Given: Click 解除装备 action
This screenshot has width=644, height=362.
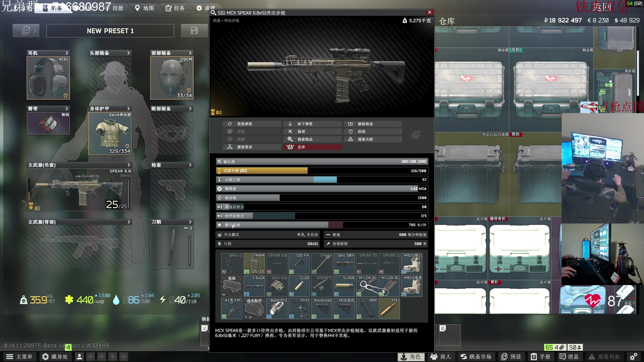Looking at the screenshot, I should pos(373,124).
